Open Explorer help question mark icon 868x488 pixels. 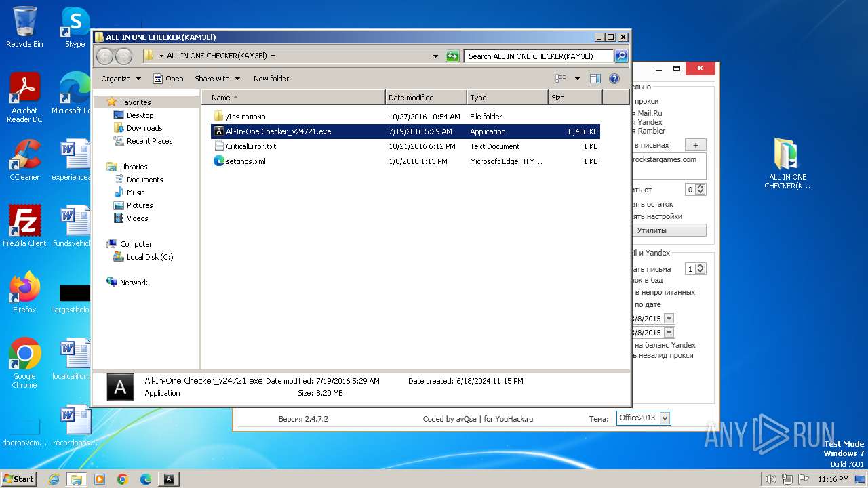(x=614, y=79)
